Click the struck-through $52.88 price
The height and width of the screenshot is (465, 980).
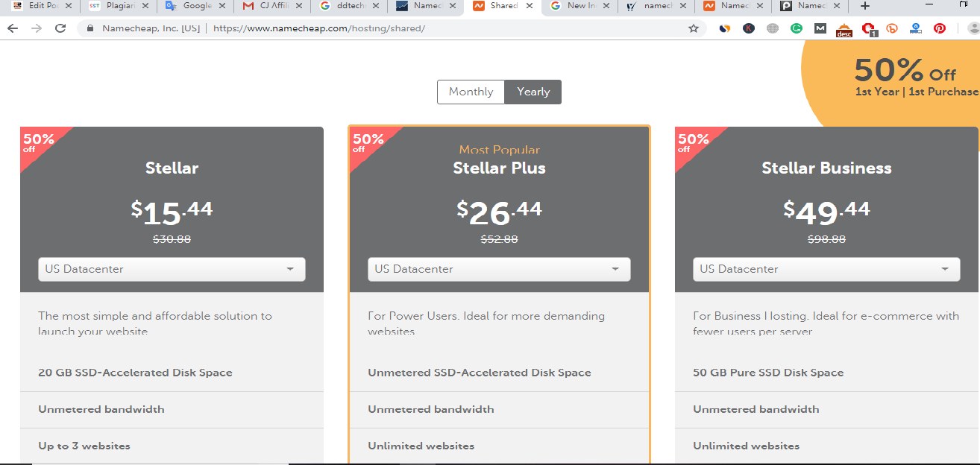coord(499,239)
